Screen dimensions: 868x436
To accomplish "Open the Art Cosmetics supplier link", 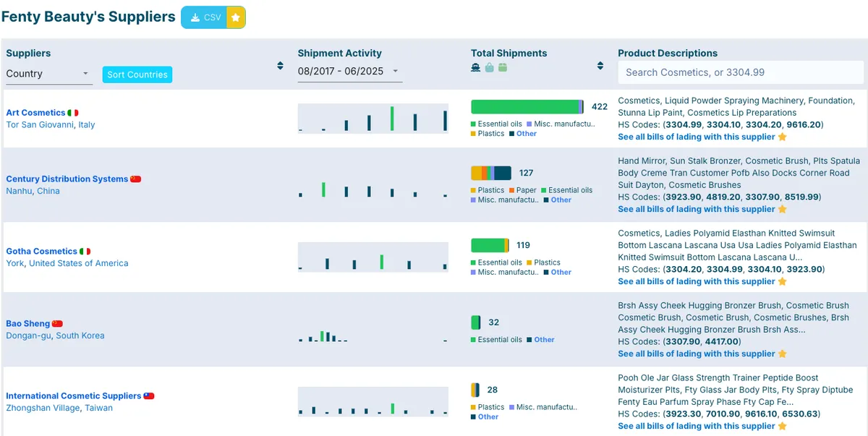I will (x=35, y=113).
